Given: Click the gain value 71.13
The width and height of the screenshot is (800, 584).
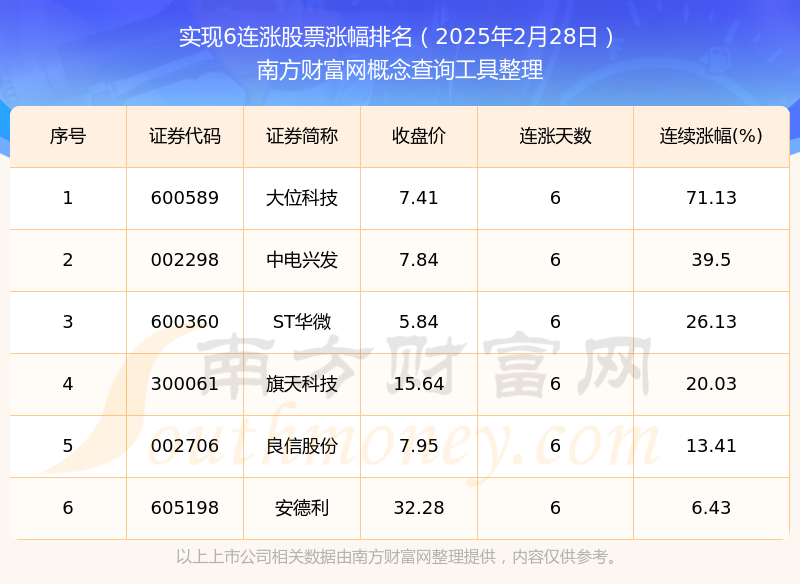Looking at the screenshot, I should click(x=711, y=198).
